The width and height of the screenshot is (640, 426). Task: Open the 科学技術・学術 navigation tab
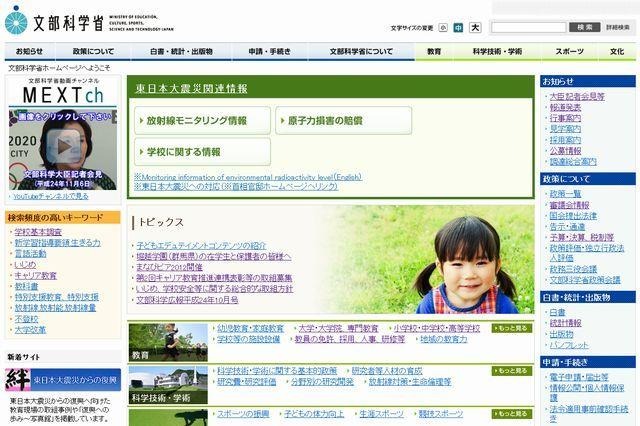click(x=497, y=51)
